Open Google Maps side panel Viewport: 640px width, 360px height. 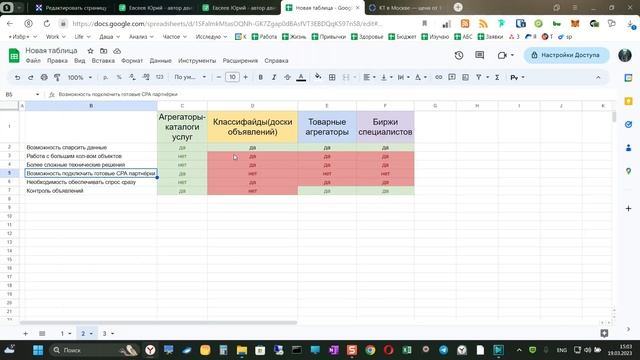tap(629, 171)
